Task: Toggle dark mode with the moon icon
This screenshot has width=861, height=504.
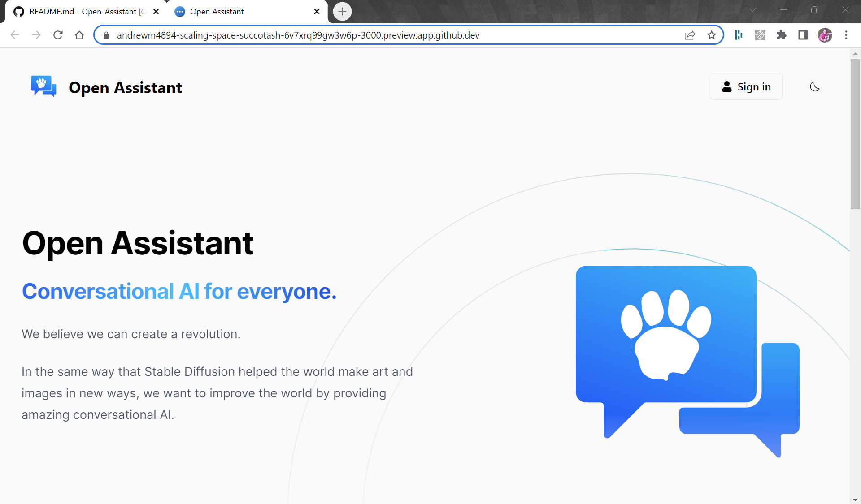Action: (815, 87)
